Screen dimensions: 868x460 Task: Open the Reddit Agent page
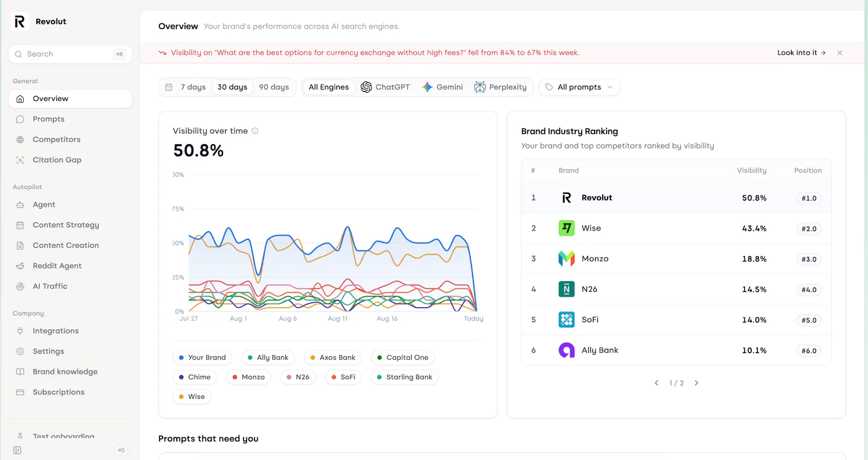tap(70, 266)
